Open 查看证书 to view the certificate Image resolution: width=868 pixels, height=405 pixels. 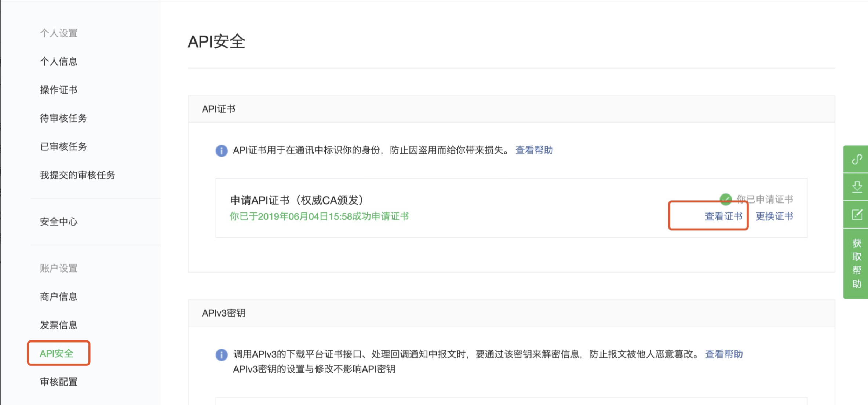coord(723,216)
